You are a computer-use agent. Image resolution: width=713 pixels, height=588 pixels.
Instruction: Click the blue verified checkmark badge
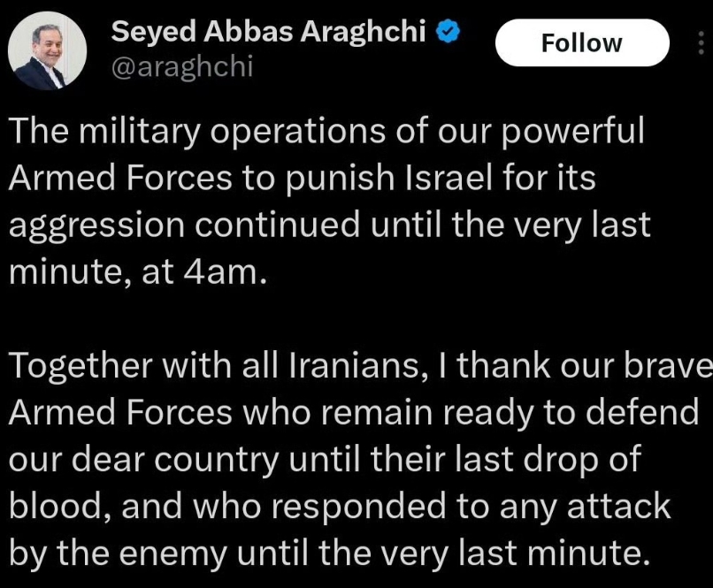448,32
